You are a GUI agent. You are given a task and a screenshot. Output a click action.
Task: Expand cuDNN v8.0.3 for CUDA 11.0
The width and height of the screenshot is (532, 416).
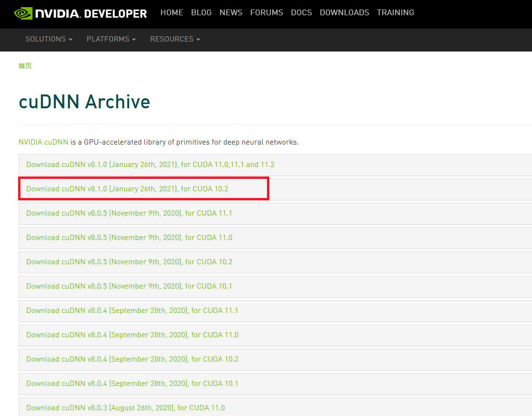click(125, 408)
